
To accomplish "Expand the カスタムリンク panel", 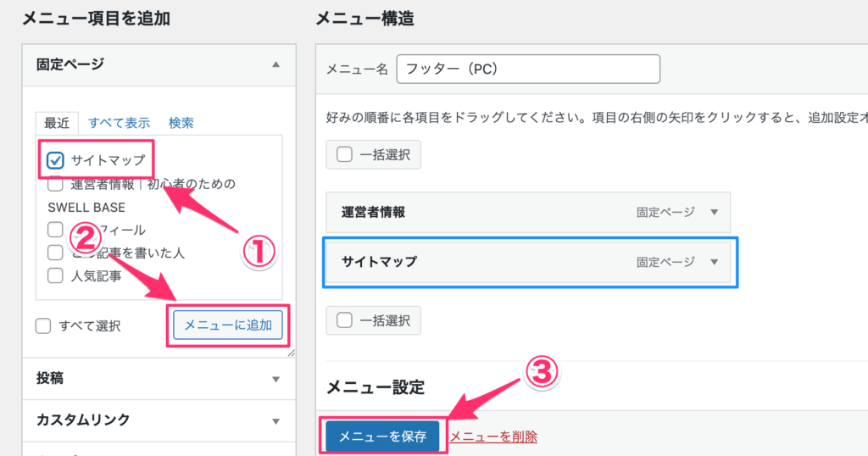I will pyautogui.click(x=275, y=420).
